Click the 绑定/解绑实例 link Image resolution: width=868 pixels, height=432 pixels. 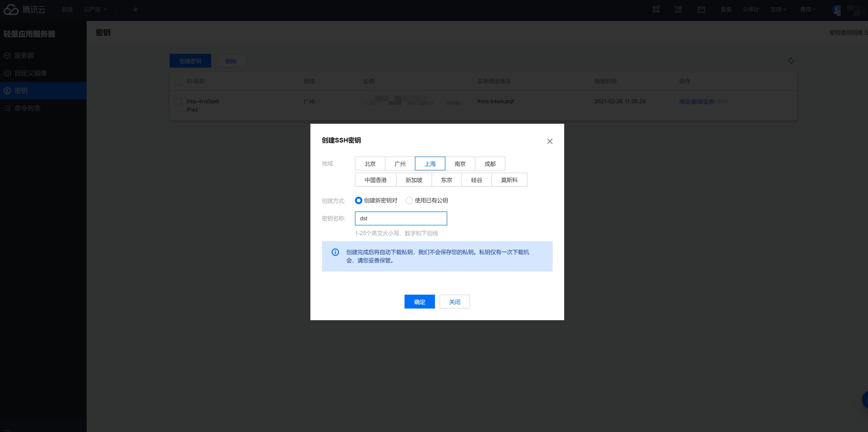click(697, 101)
